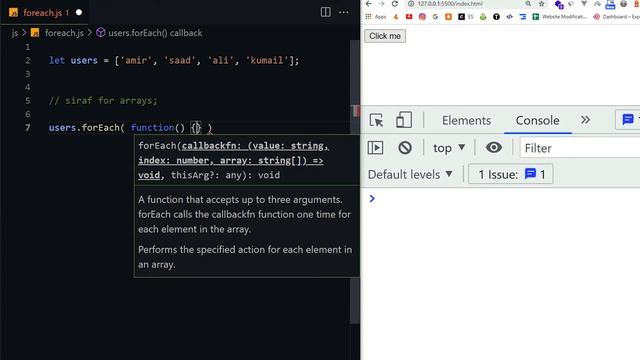Click the purple browser extension icon

point(559,4)
